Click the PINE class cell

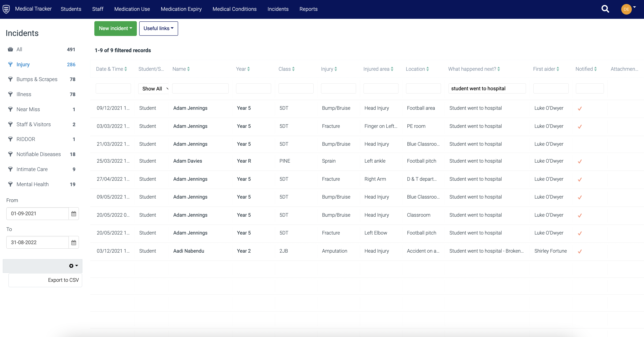click(285, 161)
